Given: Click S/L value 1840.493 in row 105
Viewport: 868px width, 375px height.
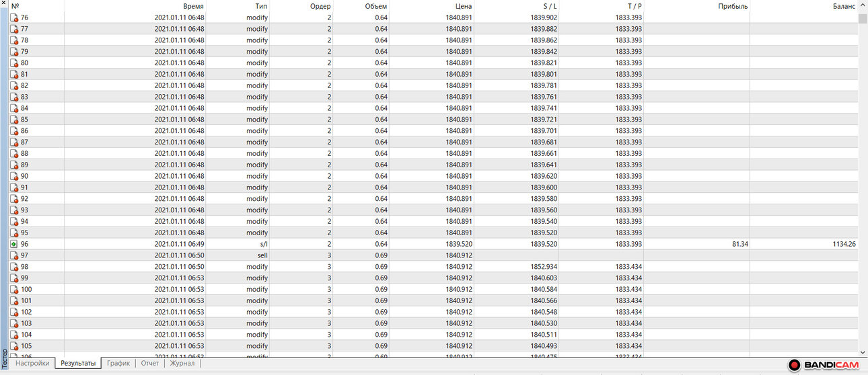Looking at the screenshot, I should 544,346.
